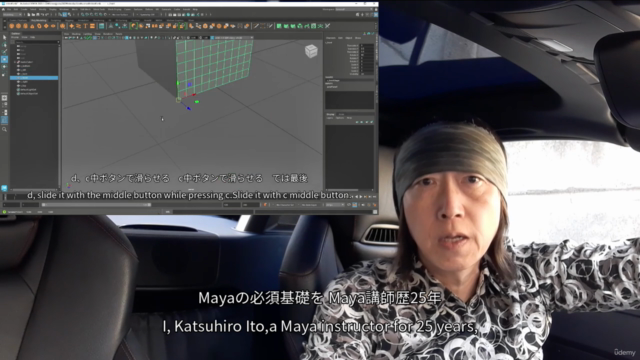Click the New Scene icon on status line
Image resolution: width=640 pixels, height=360 pixels.
[x=29, y=15]
